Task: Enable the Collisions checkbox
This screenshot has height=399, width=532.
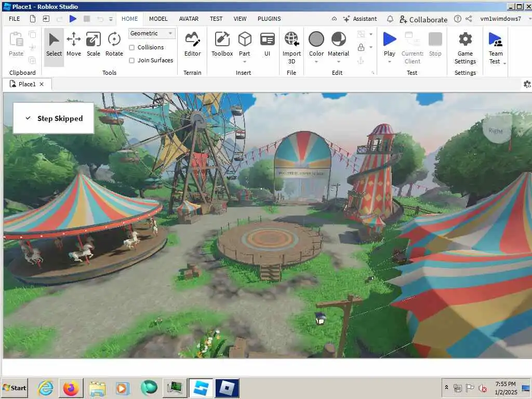Action: (x=131, y=47)
